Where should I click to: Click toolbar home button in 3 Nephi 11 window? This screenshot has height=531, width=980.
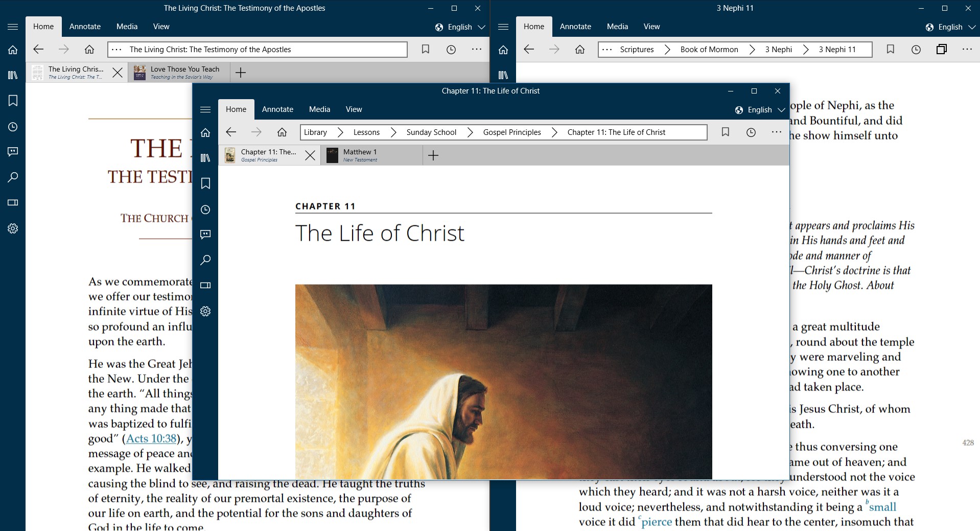pyautogui.click(x=580, y=50)
